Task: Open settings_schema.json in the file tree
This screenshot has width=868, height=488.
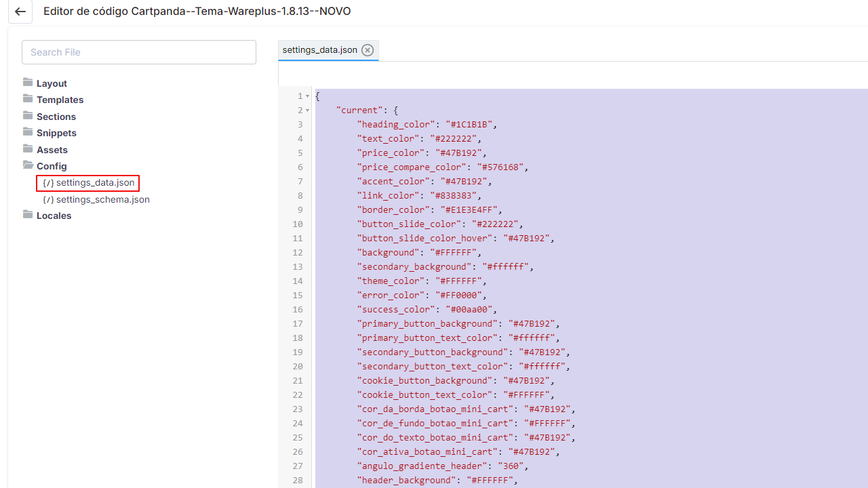Action: point(103,199)
